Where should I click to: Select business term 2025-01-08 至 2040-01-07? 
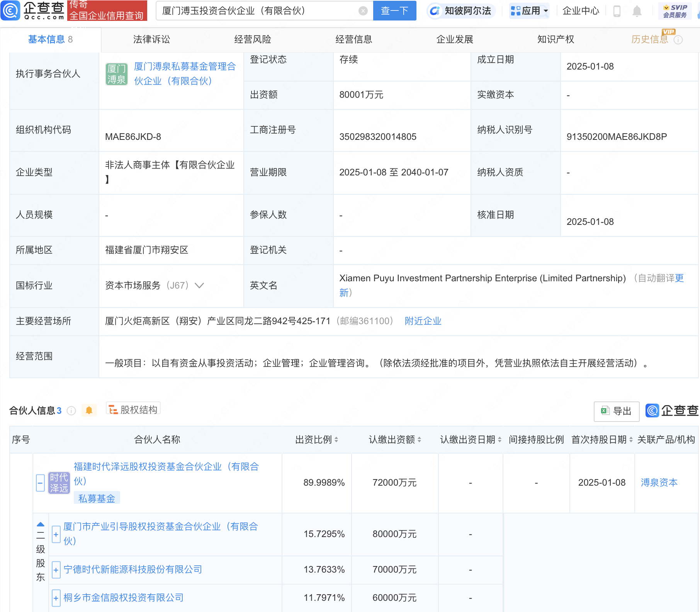(394, 172)
